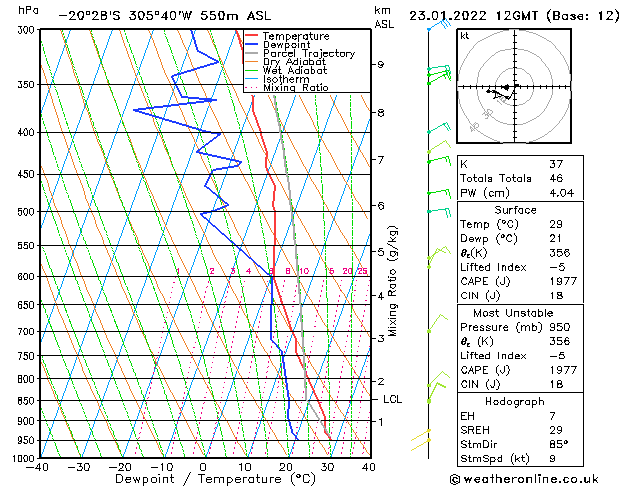Click the -10 temperature axis label
The width and height of the screenshot is (629, 486).
tap(161, 467)
